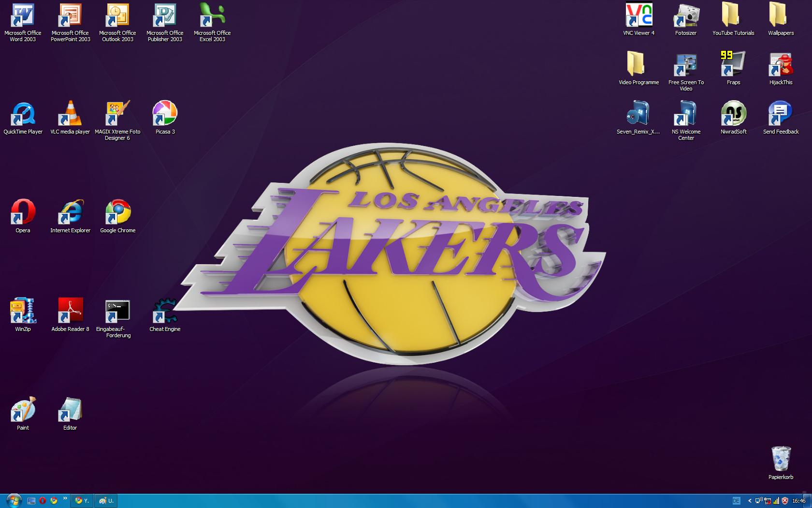Select the Google Chrome desktop icon
Screen dimensions: 812x508
117,216
